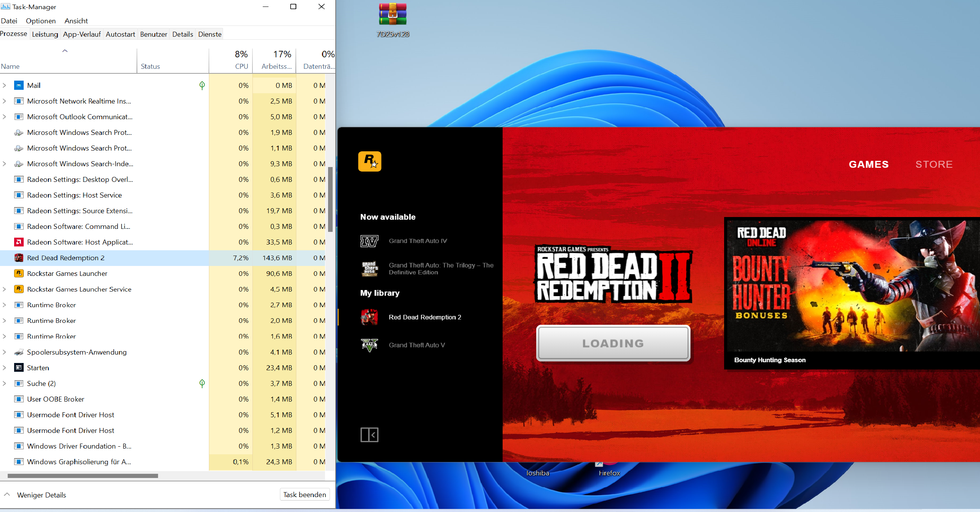Click the Rockstar Games logo icon
Viewport: 980px width, 512px height.
pyautogui.click(x=369, y=161)
